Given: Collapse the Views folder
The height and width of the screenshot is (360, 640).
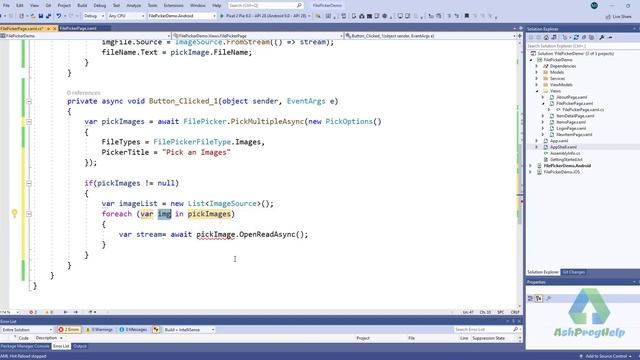Looking at the screenshot, I should (537, 91).
